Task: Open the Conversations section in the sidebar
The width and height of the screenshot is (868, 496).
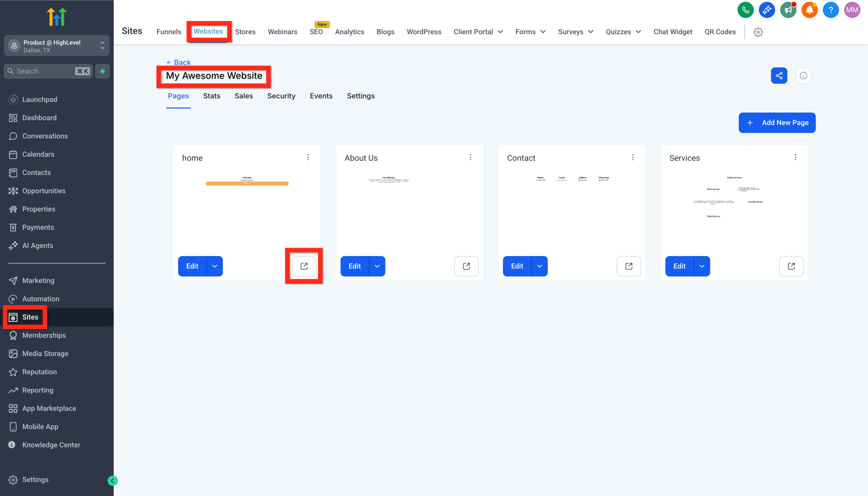Action: tap(45, 136)
